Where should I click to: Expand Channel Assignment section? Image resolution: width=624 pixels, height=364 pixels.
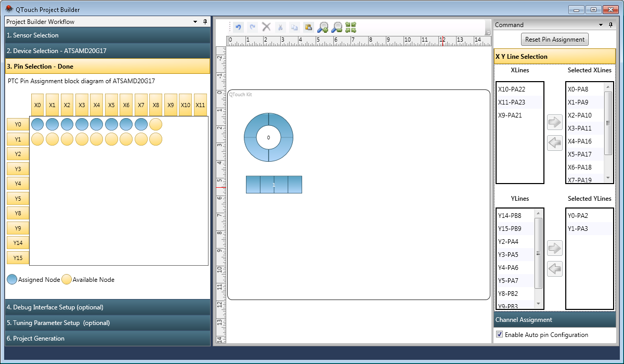[x=554, y=320]
